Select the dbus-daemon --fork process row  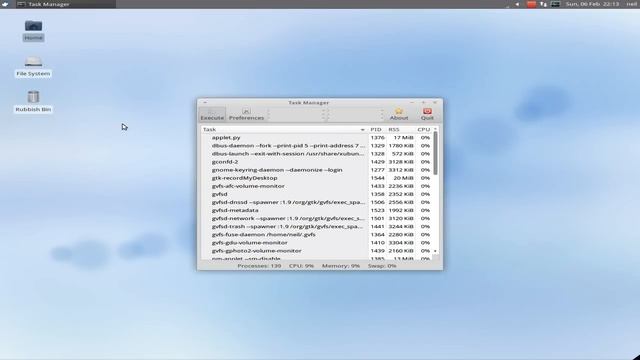(316, 146)
